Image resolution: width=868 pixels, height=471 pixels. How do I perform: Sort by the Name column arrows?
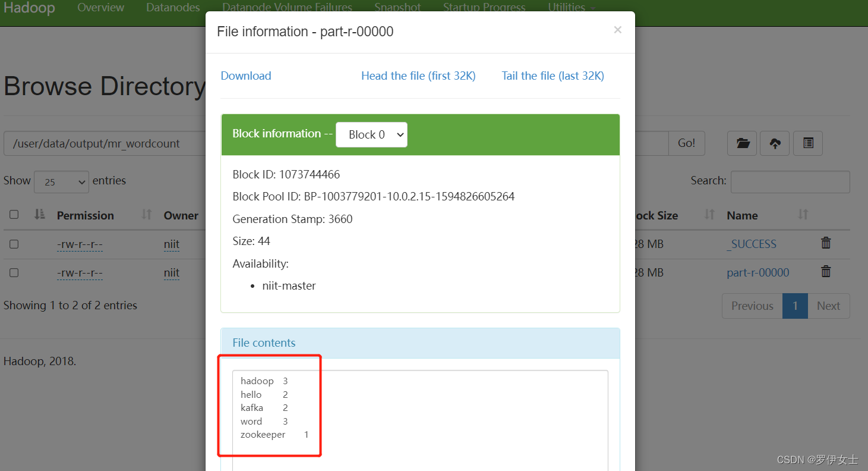point(803,215)
